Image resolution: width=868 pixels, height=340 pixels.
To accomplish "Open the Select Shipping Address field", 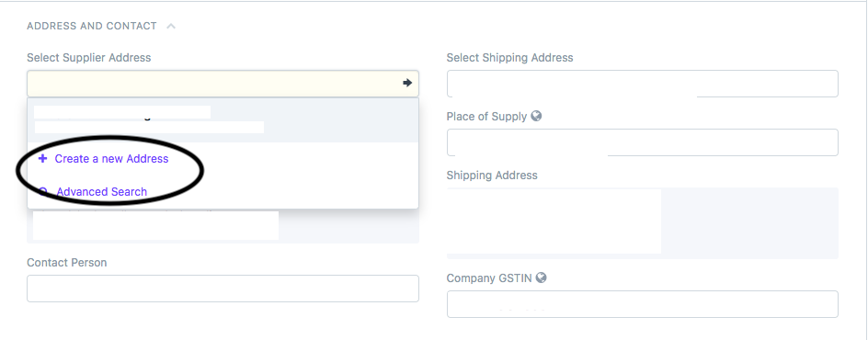I will click(643, 84).
